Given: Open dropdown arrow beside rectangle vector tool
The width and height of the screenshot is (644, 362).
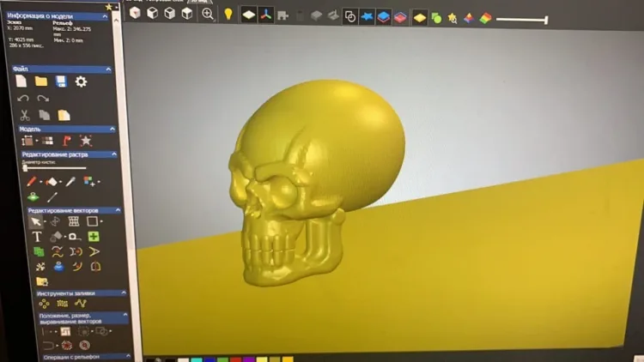Looking at the screenshot, I should (x=101, y=221).
